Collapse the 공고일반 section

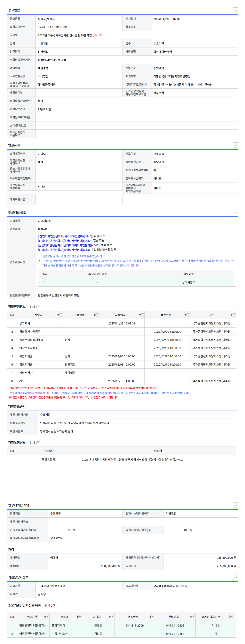click(x=235, y=10)
